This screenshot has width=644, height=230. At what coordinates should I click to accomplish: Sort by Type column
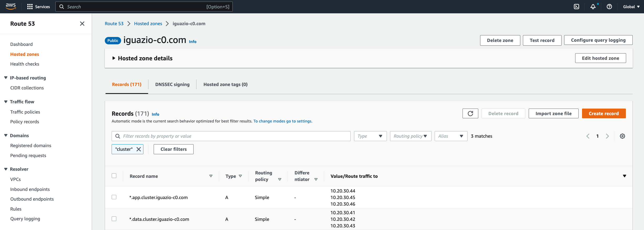[240, 176]
